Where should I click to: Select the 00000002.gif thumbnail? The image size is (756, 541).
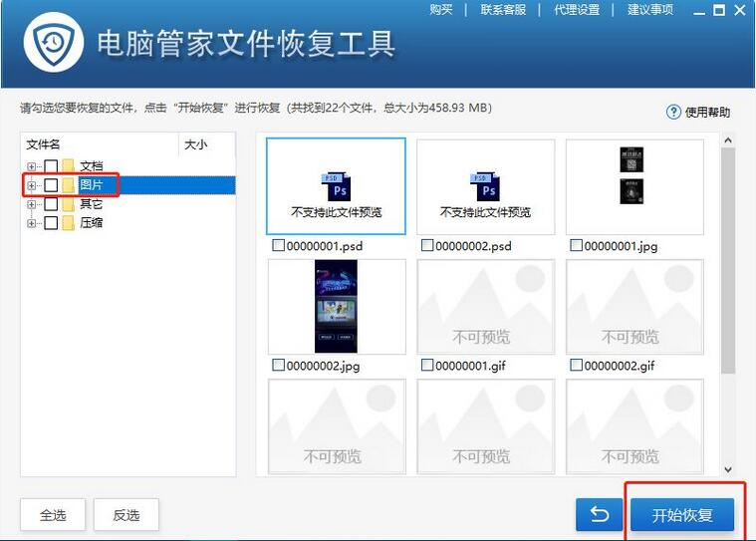[x=634, y=307]
